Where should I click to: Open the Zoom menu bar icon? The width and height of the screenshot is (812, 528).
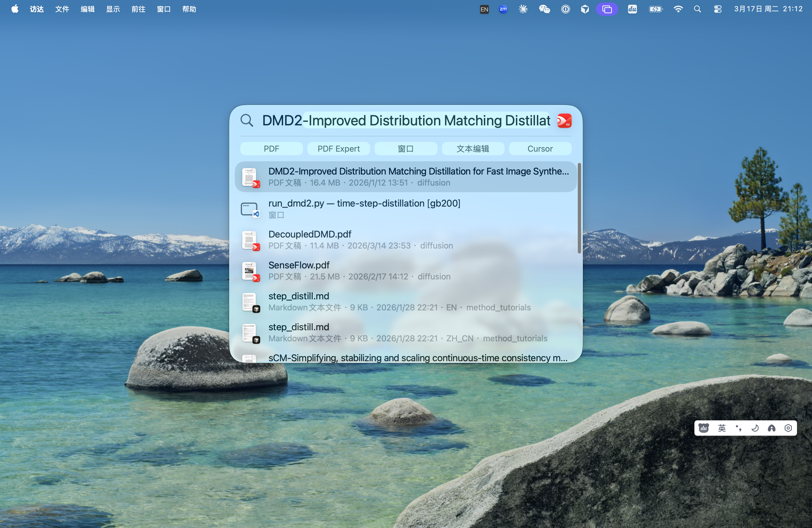point(503,9)
